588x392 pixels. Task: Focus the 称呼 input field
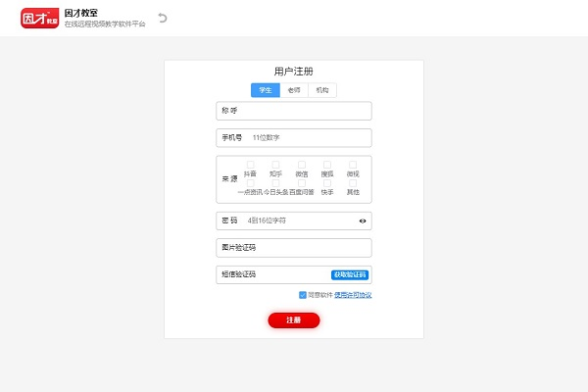point(294,111)
